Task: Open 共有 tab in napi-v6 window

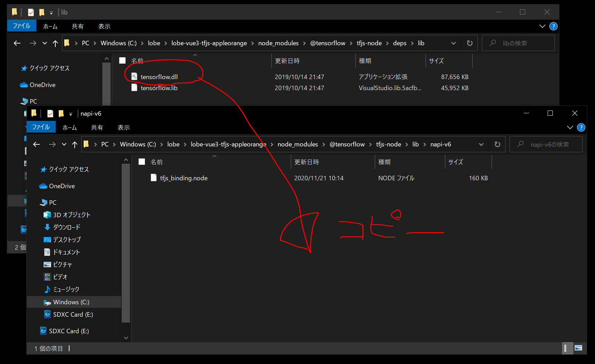Action: (x=97, y=127)
